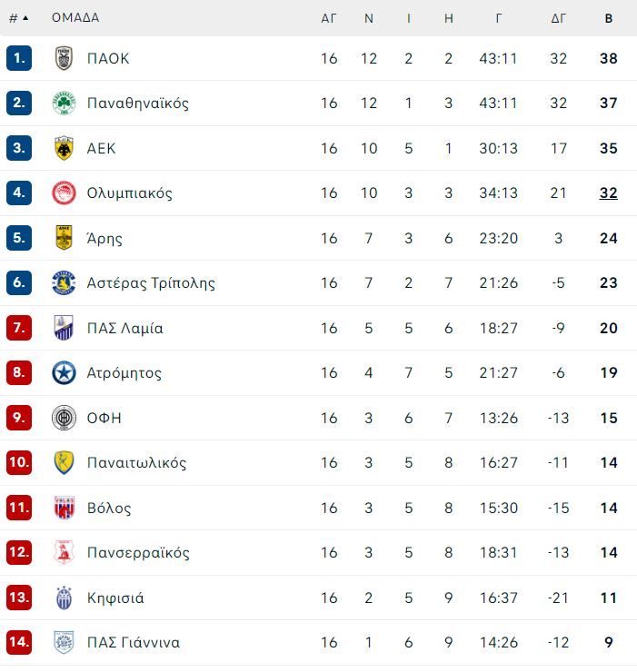Click Ολυμπιακός underlined 32 points

608,193
